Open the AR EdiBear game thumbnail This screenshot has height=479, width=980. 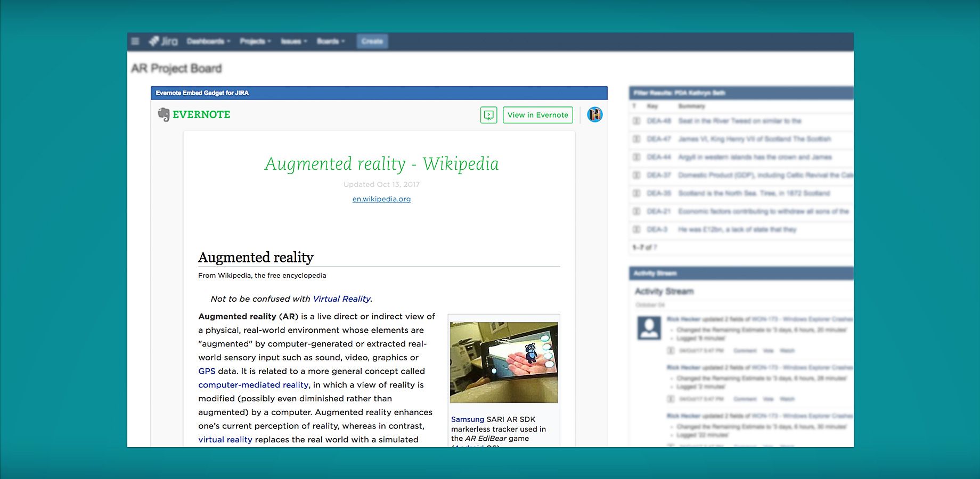click(x=504, y=362)
